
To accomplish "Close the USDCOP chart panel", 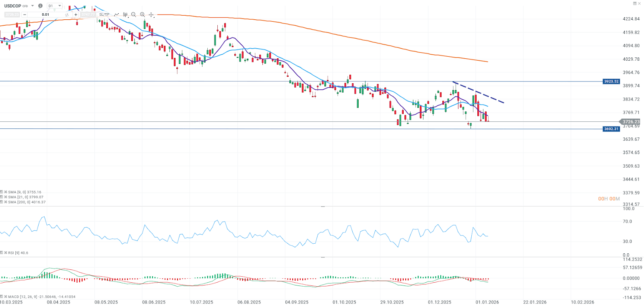I will [640, 3].
